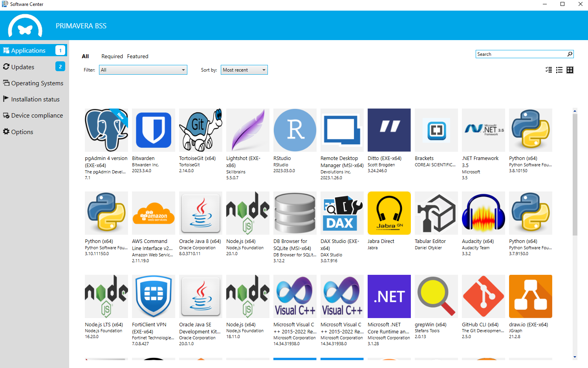Select the FortiClient VPN shield icon

[x=154, y=296]
